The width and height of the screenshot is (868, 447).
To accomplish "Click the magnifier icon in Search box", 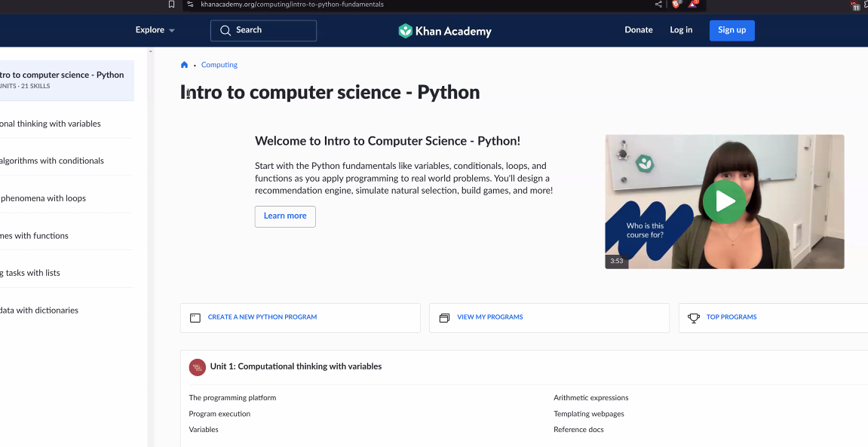I will [225, 30].
